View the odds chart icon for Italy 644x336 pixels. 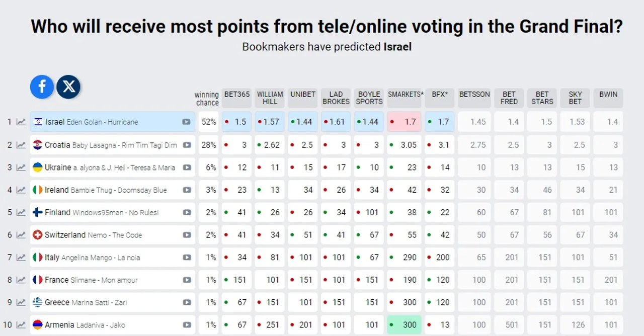(x=21, y=258)
